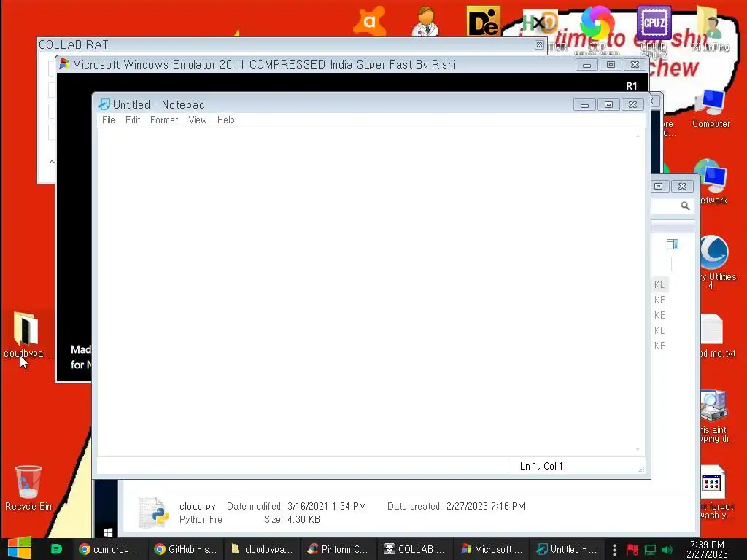This screenshot has height=560, width=747.
Task: Click inside the Notepad text area
Action: tap(367, 292)
